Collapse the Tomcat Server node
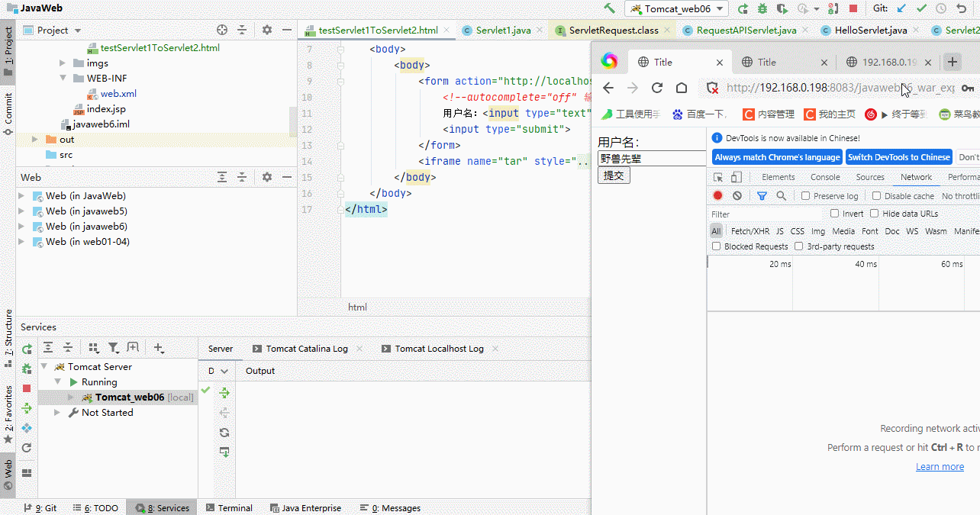This screenshot has width=980, height=515. pos(46,367)
